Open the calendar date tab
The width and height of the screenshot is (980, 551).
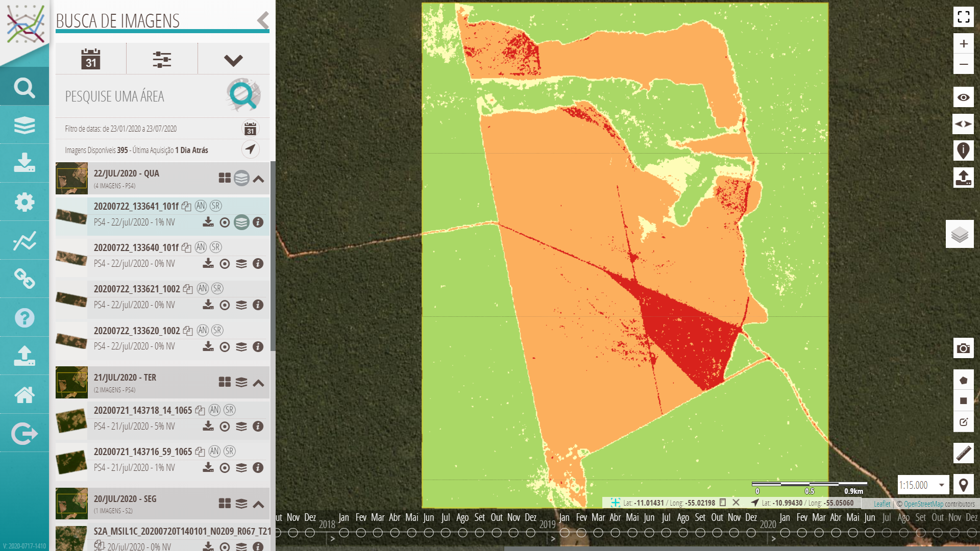(91, 59)
